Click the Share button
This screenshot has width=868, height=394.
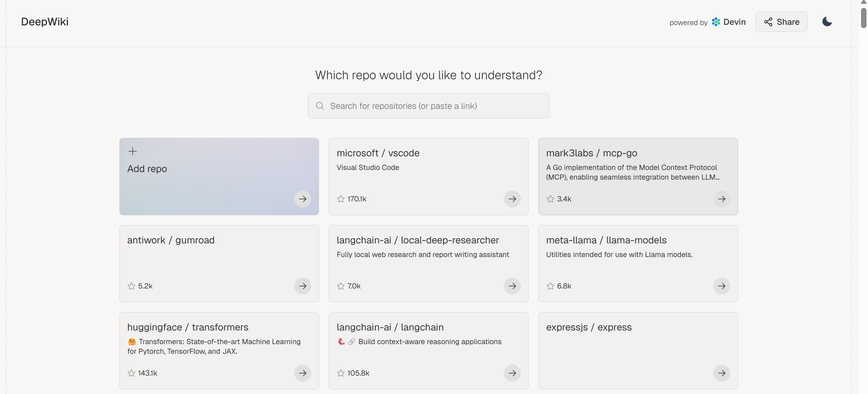[781, 22]
